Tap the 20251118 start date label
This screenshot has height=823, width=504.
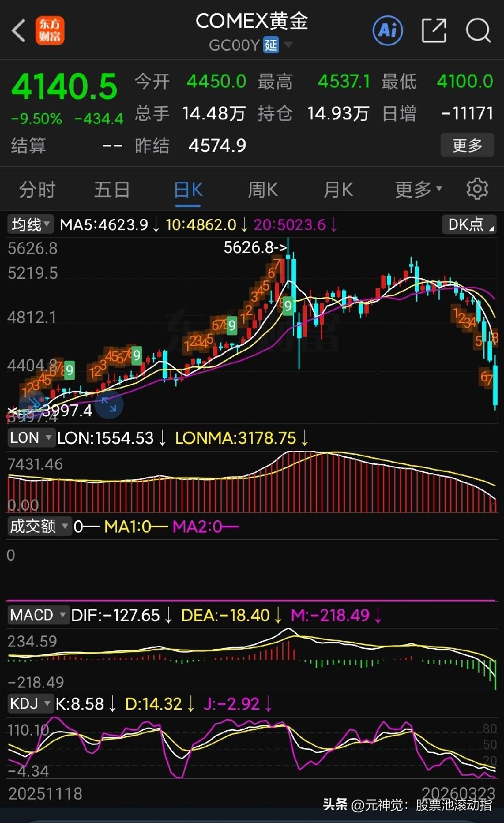click(45, 794)
